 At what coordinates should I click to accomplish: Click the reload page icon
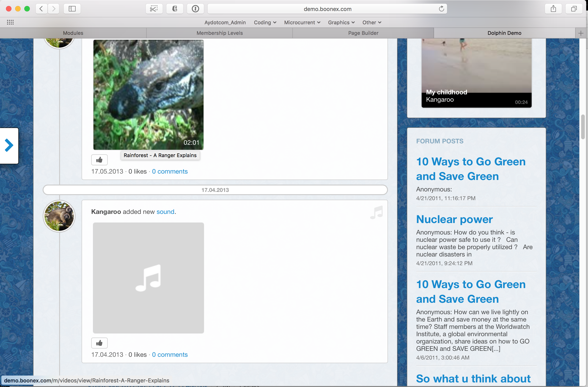point(441,9)
